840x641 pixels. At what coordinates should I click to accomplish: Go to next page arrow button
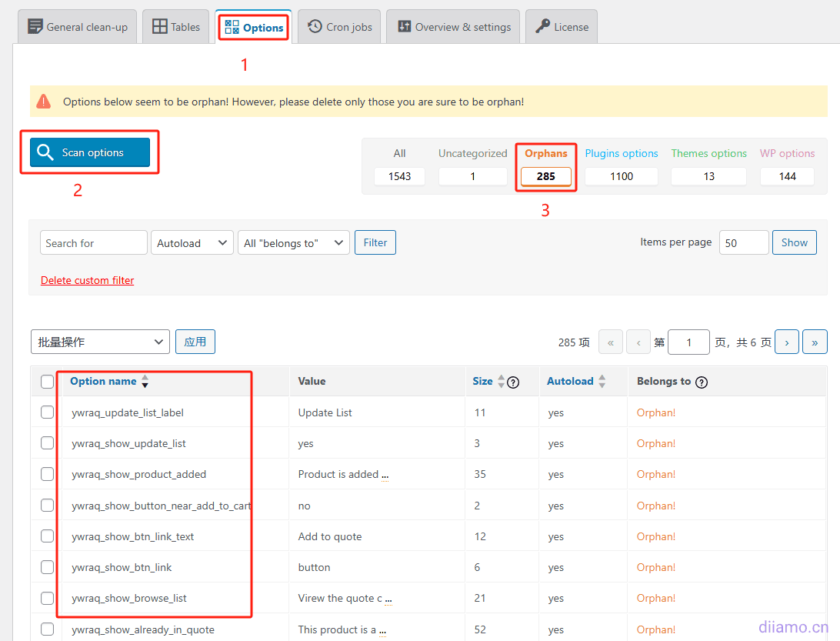tap(786, 342)
